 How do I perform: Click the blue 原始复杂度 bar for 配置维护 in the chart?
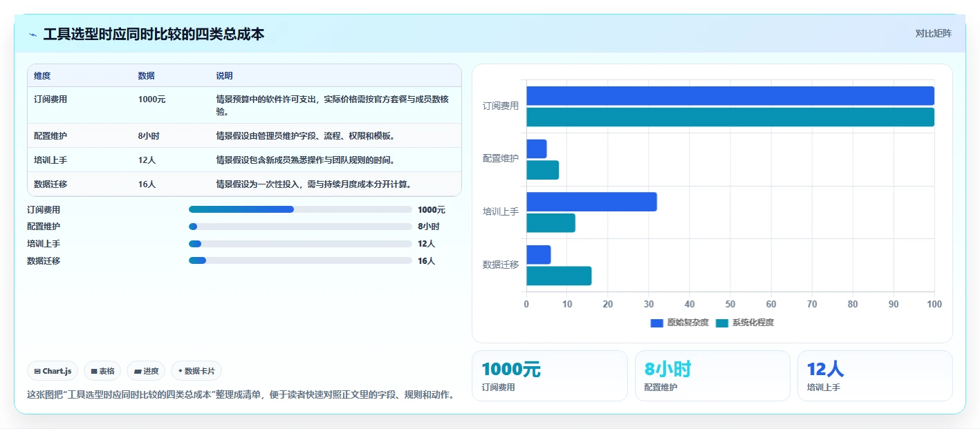pyautogui.click(x=537, y=149)
